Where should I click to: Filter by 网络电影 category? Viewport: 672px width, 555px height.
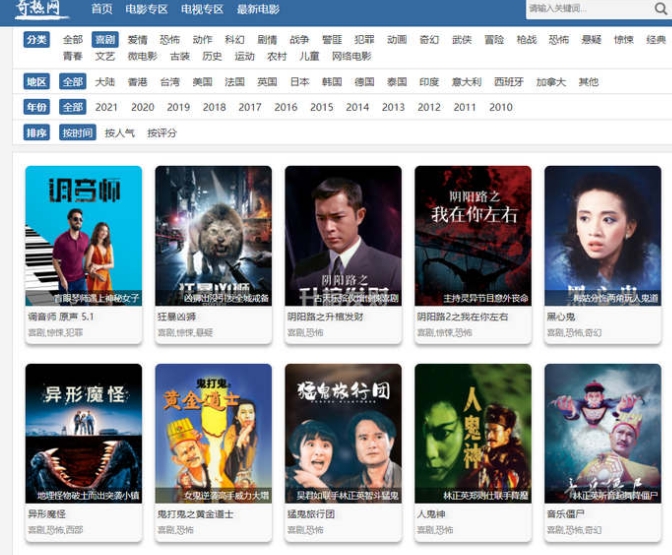(351, 56)
